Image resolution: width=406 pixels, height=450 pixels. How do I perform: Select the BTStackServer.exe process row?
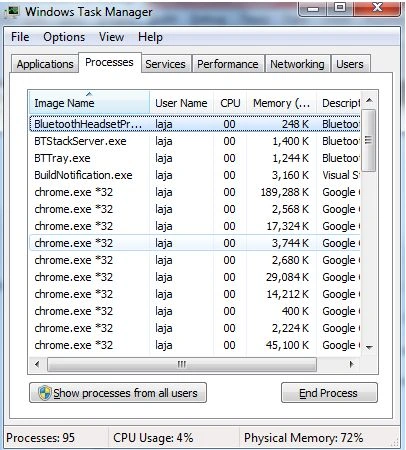pyautogui.click(x=195, y=141)
